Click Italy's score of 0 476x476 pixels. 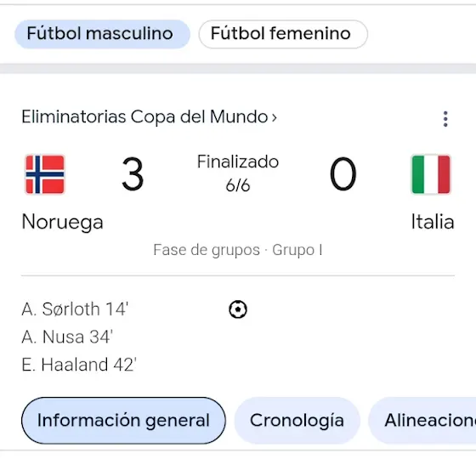pos(343,174)
